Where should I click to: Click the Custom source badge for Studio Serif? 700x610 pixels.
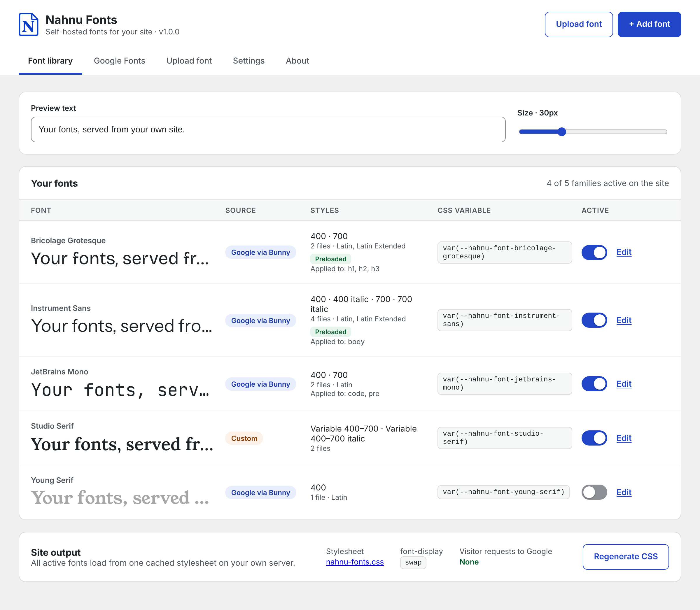coord(244,439)
